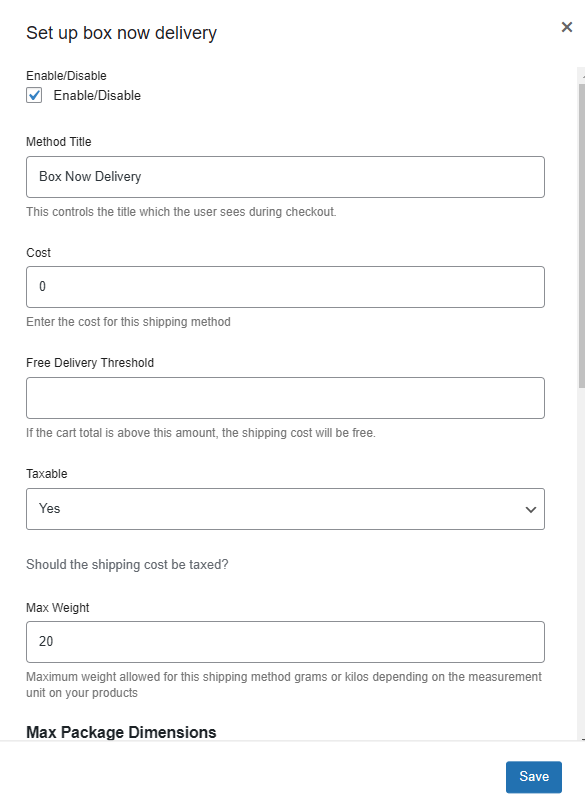The image size is (585, 802).
Task: Click the Max Weight field containing 20
Action: pyautogui.click(x=285, y=642)
